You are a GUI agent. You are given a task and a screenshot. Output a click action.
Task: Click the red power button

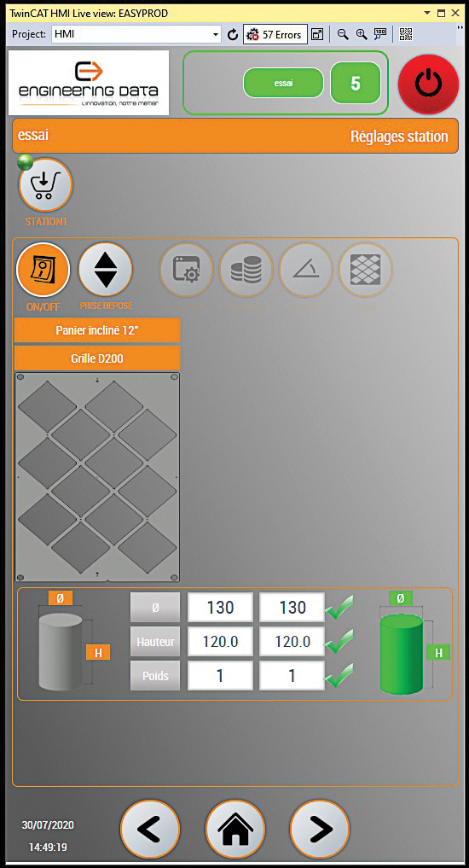coord(428,84)
